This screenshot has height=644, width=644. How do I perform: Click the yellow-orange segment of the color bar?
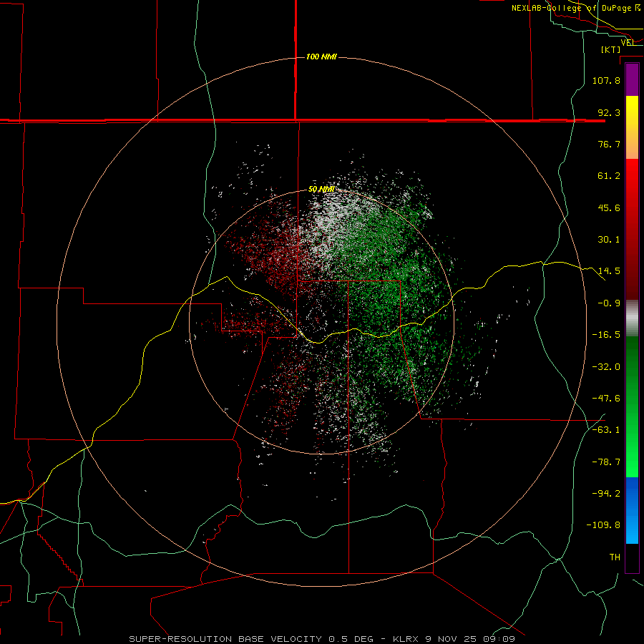(x=632, y=127)
